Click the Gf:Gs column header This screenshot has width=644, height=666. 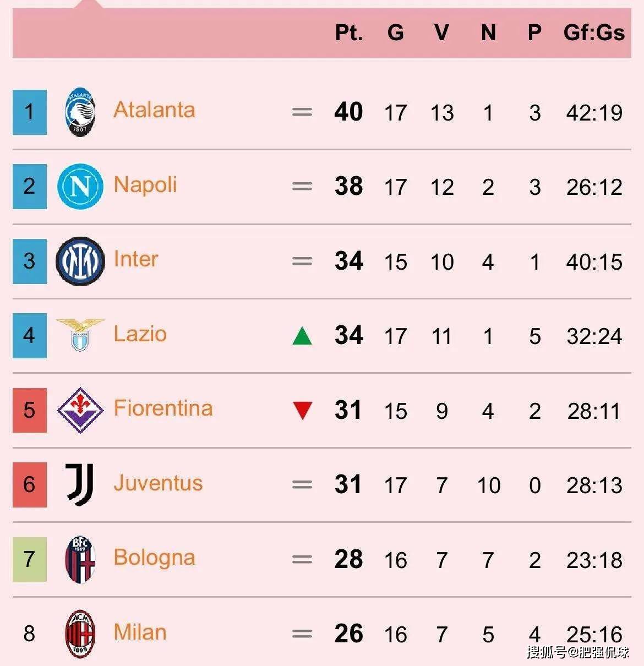pyautogui.click(x=594, y=33)
